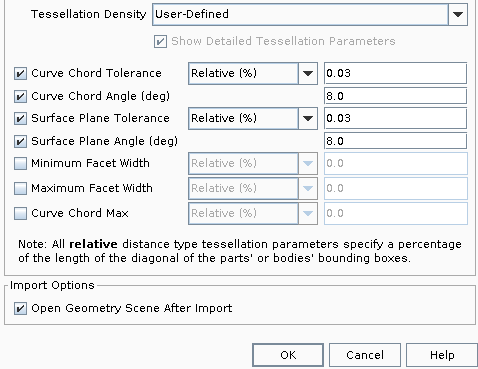The height and width of the screenshot is (369, 478).
Task: Click the Maximum Facet Width value field
Action: (396, 188)
